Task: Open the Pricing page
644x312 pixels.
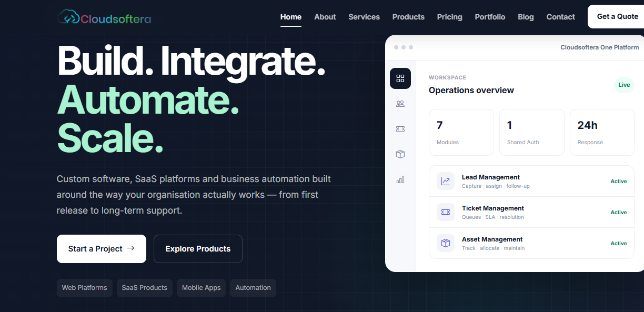Action: [450, 17]
